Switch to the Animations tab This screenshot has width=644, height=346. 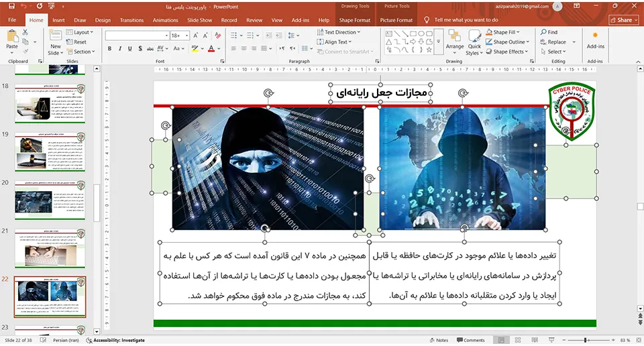pos(166,19)
